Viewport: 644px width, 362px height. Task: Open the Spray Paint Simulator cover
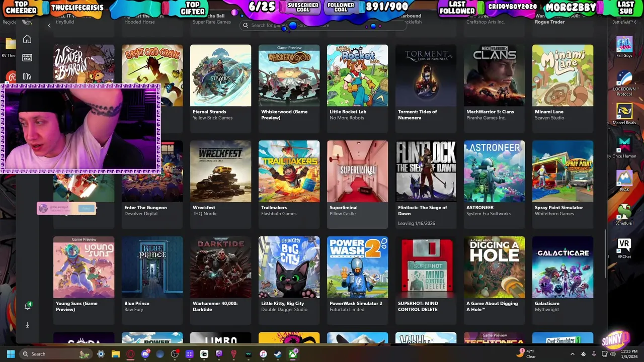[562, 171]
